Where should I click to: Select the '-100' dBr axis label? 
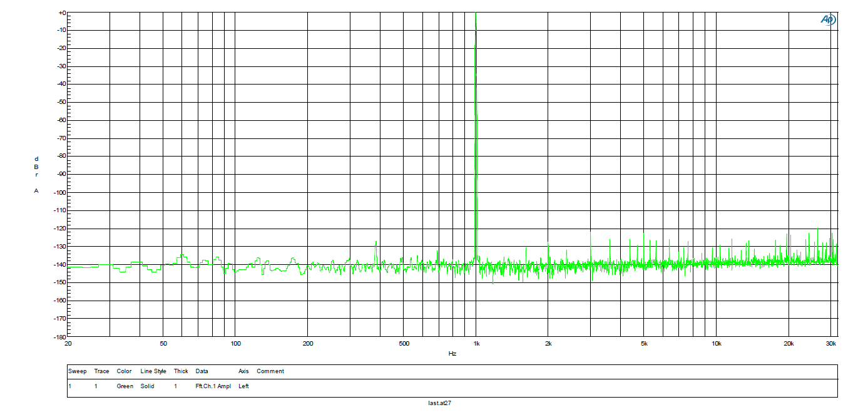(x=60, y=193)
